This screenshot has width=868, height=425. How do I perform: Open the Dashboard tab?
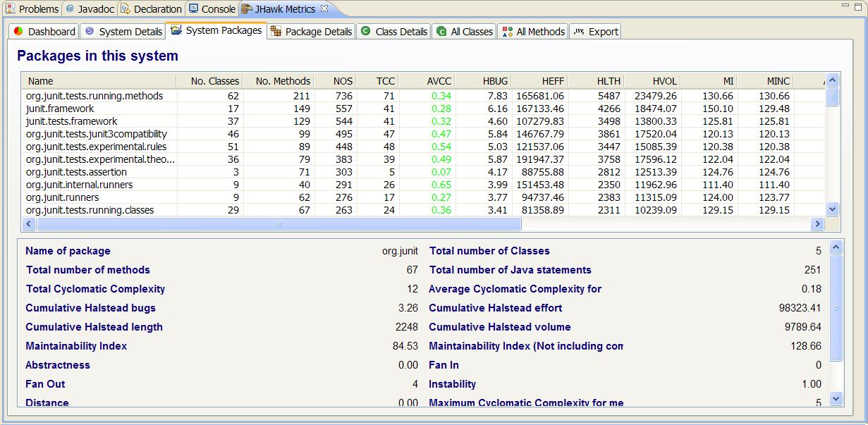tap(44, 32)
